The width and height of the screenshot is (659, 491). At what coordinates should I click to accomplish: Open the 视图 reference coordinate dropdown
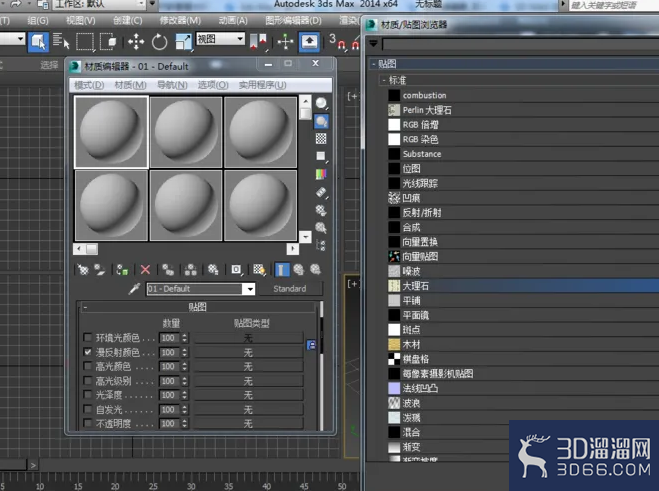[x=240, y=39]
